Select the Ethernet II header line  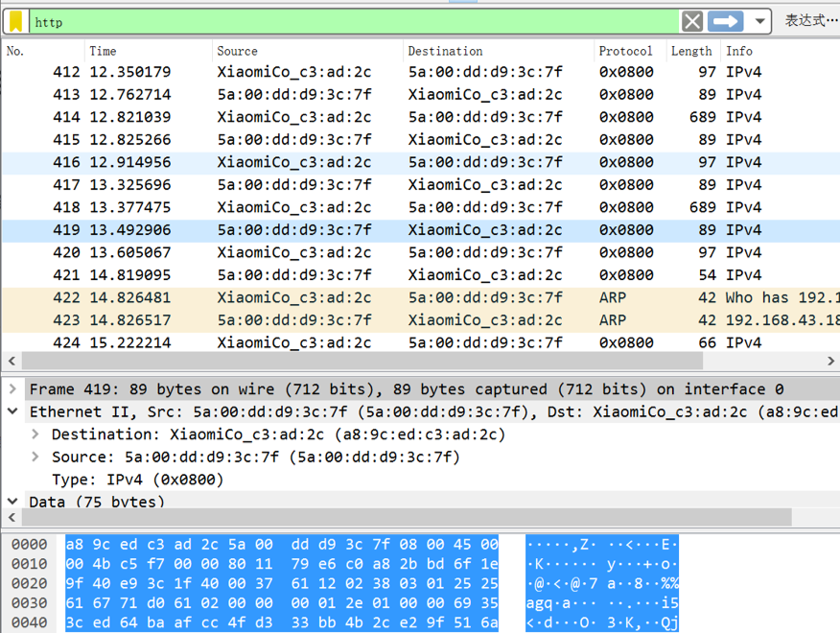tap(432, 411)
